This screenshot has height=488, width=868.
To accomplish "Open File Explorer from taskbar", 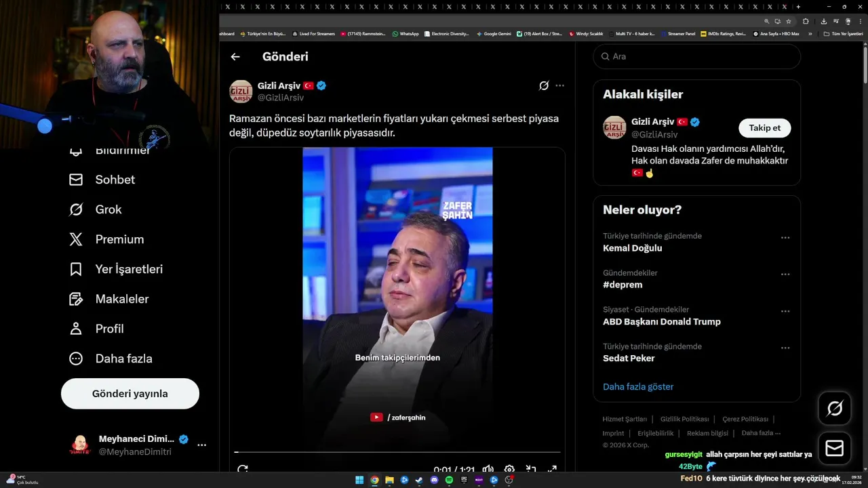I will pos(390,480).
